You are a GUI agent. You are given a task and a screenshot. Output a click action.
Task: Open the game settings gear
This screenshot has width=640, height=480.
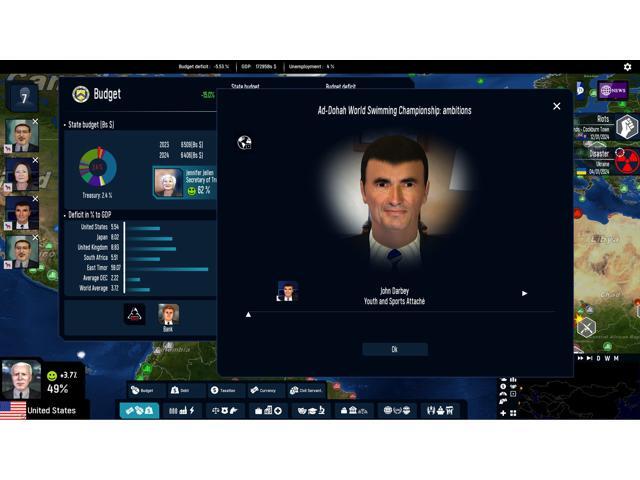627,67
